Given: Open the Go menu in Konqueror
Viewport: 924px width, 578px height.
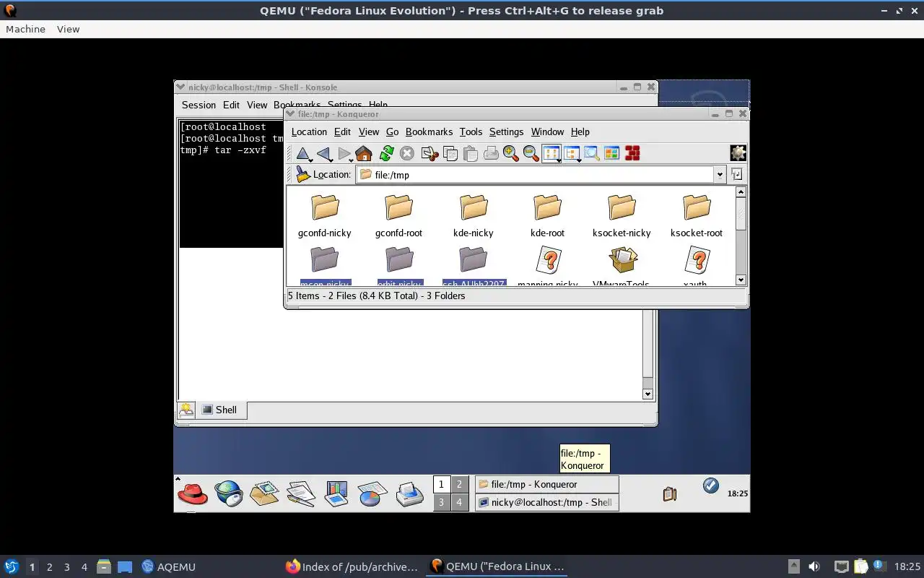Looking at the screenshot, I should [392, 131].
